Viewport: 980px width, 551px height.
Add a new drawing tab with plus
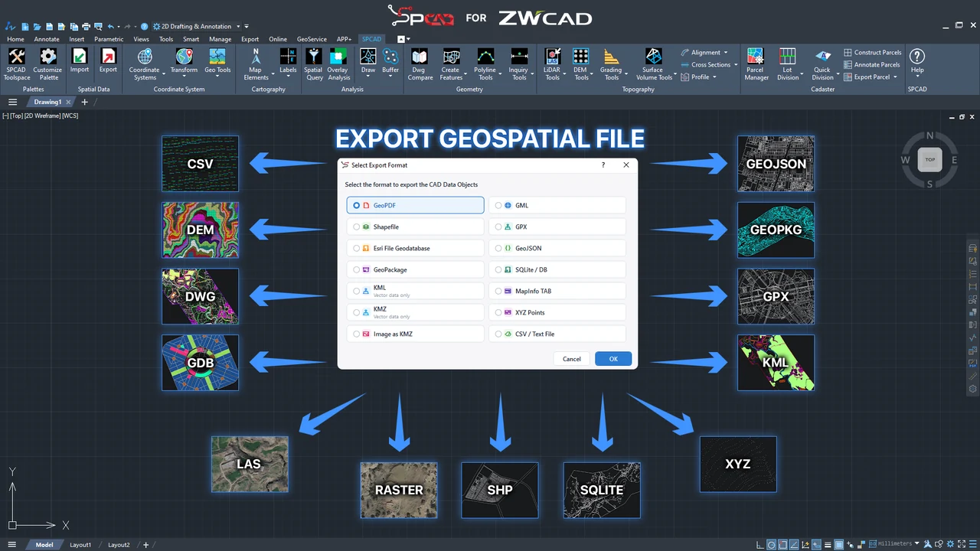click(85, 102)
